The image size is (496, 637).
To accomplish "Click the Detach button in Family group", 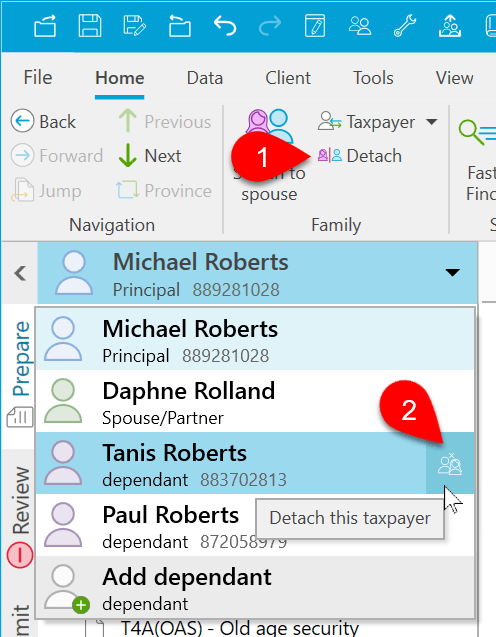I will point(360,156).
